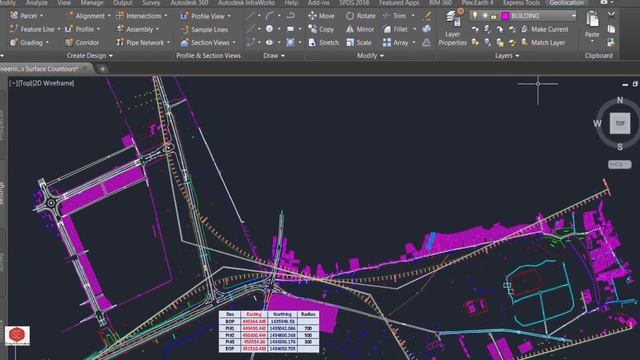
Task: Open the BUILDING layer dropdown
Action: [x=573, y=16]
